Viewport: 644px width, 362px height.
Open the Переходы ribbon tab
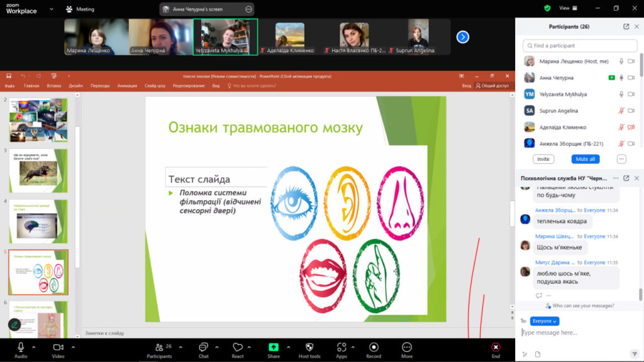point(100,85)
